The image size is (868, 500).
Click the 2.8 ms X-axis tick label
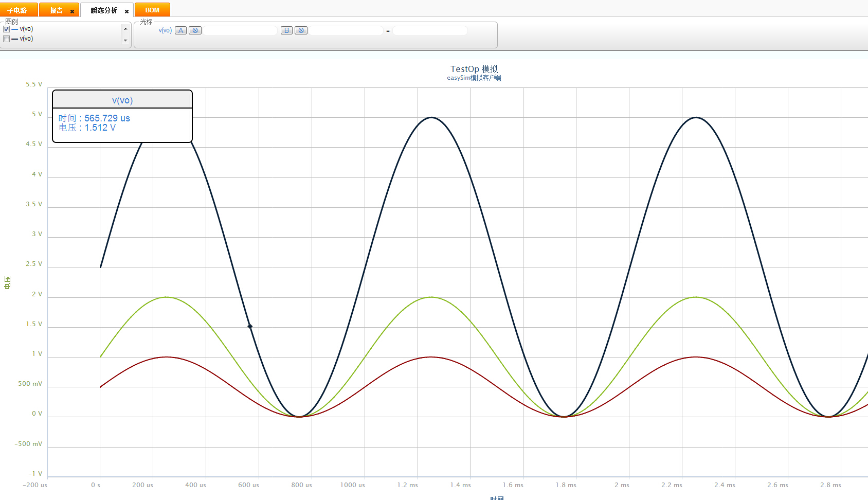tap(831, 485)
